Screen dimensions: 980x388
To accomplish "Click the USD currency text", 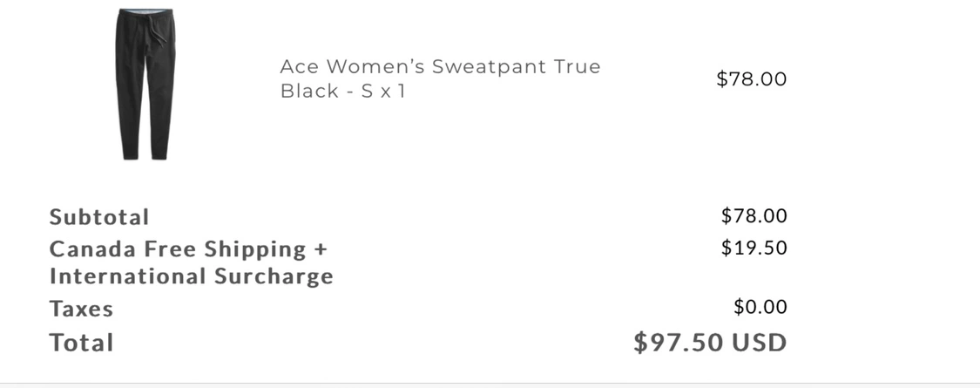I will [x=760, y=343].
